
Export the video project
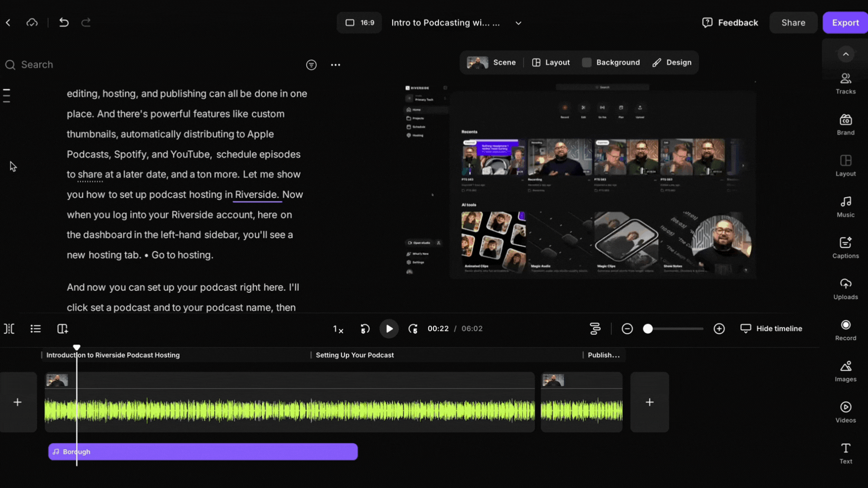pyautogui.click(x=845, y=23)
